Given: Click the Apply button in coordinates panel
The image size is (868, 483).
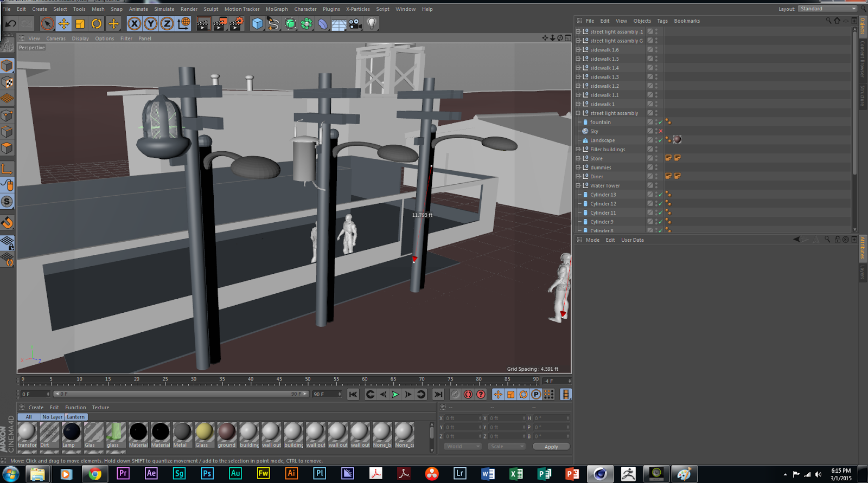Looking at the screenshot, I should [551, 447].
